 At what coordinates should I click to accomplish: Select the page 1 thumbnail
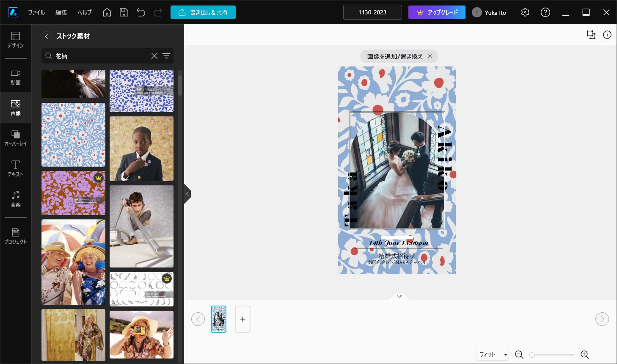[219, 319]
